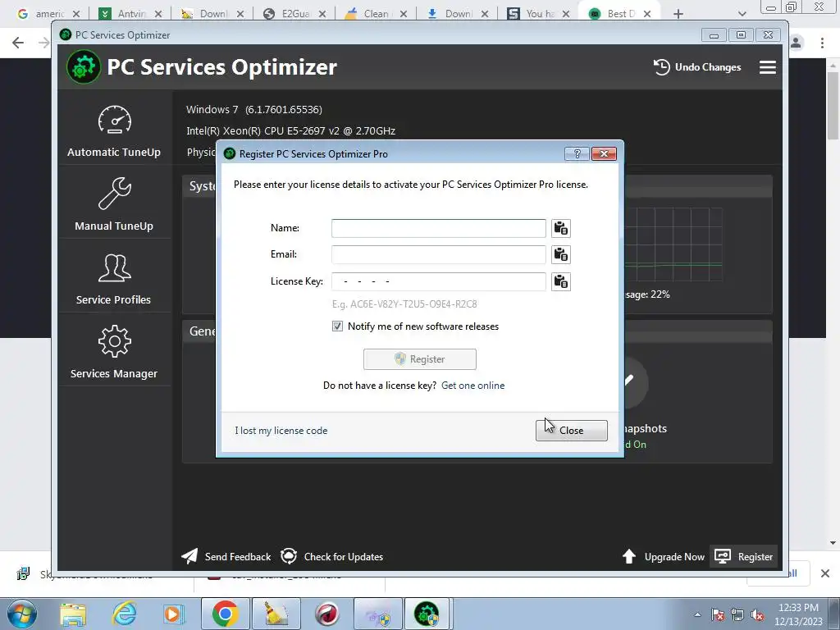Close the Chrome downloads bar
The height and width of the screenshot is (630, 840).
click(825, 573)
